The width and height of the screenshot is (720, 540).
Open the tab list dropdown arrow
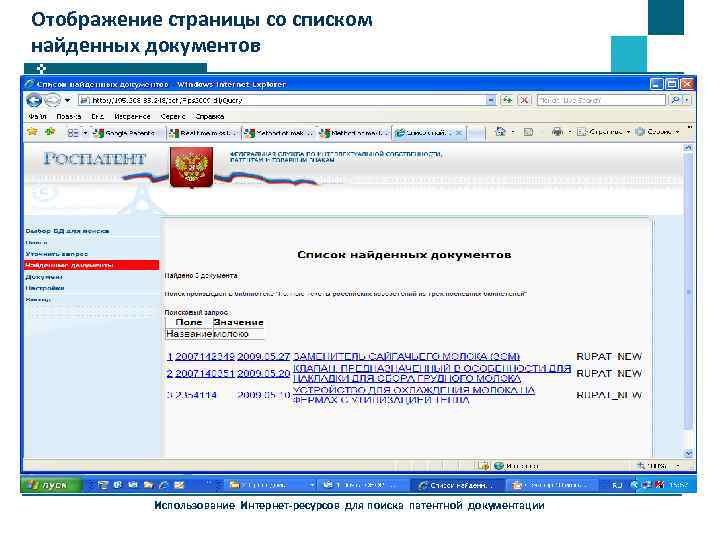[x=85, y=133]
